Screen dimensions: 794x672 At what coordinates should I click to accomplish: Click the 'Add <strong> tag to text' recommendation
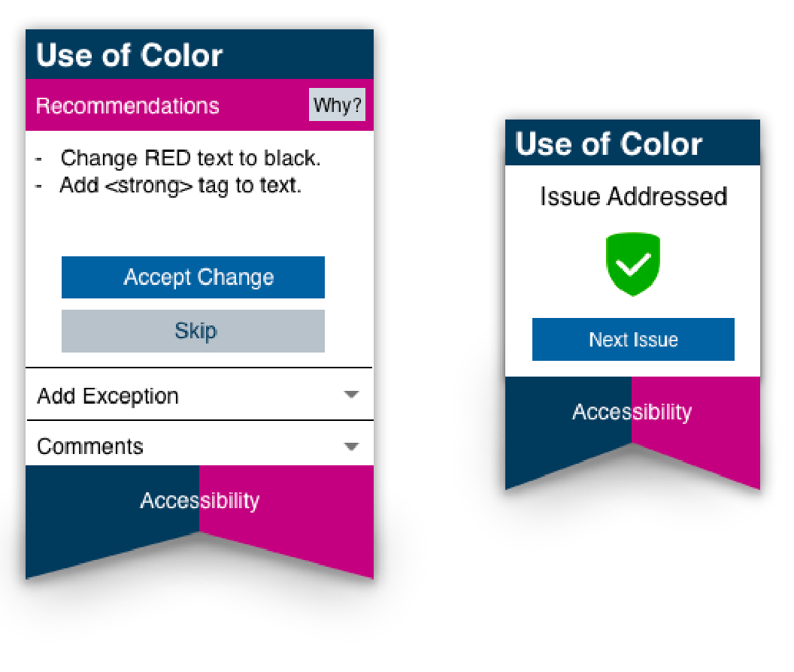coord(180,186)
